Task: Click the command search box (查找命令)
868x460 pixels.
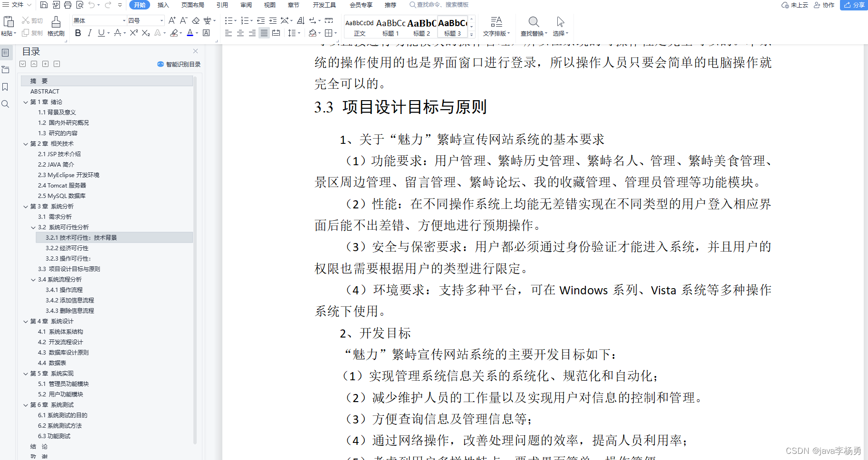Action: click(439, 5)
